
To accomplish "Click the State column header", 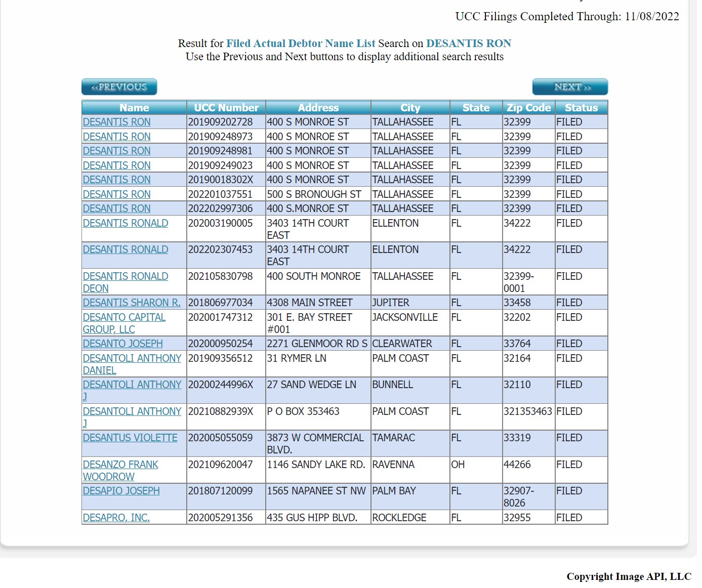I will (x=476, y=107).
